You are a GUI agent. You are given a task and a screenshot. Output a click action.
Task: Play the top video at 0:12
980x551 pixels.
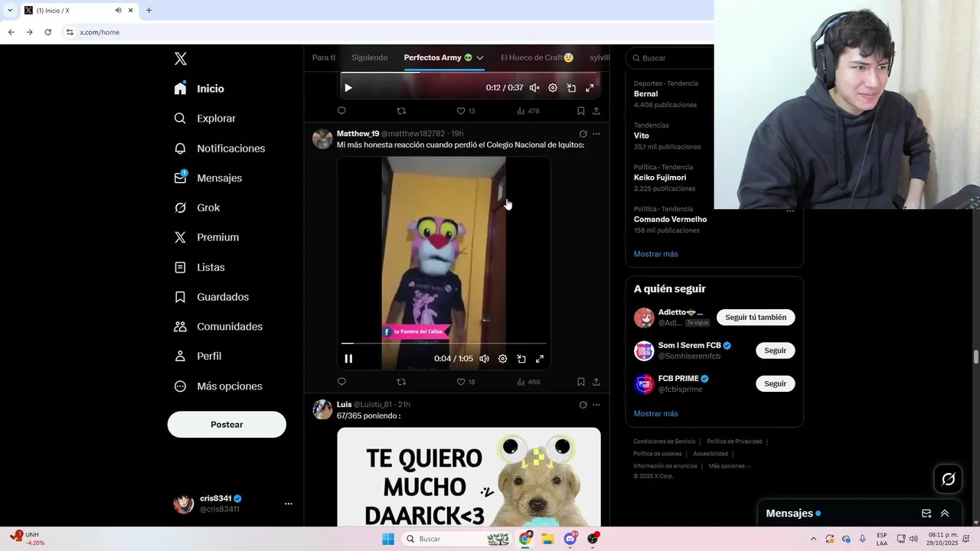(348, 88)
